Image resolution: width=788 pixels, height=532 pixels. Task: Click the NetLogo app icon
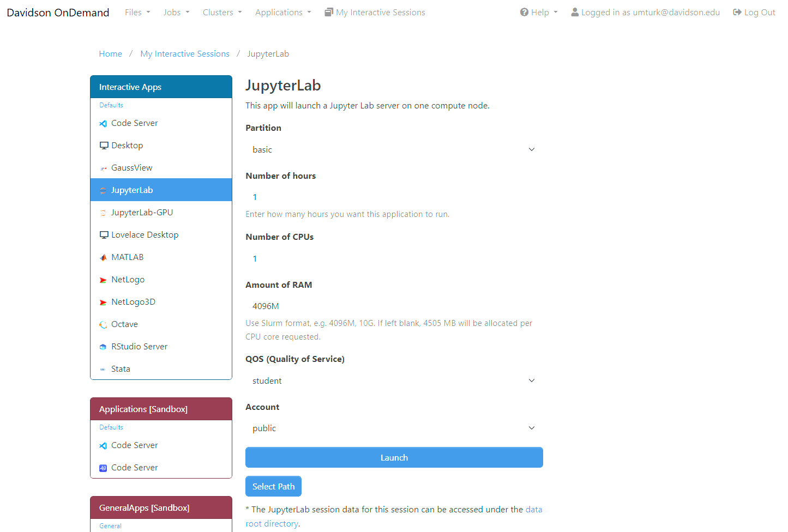(x=103, y=280)
